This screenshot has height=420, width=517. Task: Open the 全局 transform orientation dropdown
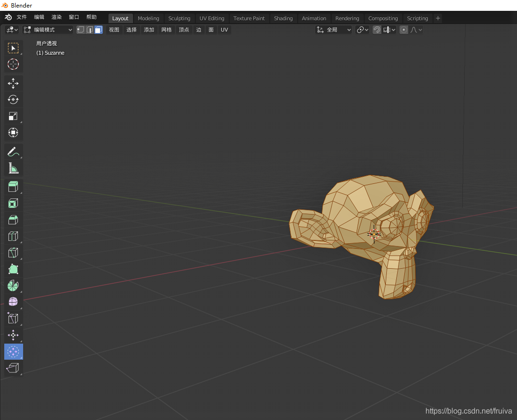[334, 30]
